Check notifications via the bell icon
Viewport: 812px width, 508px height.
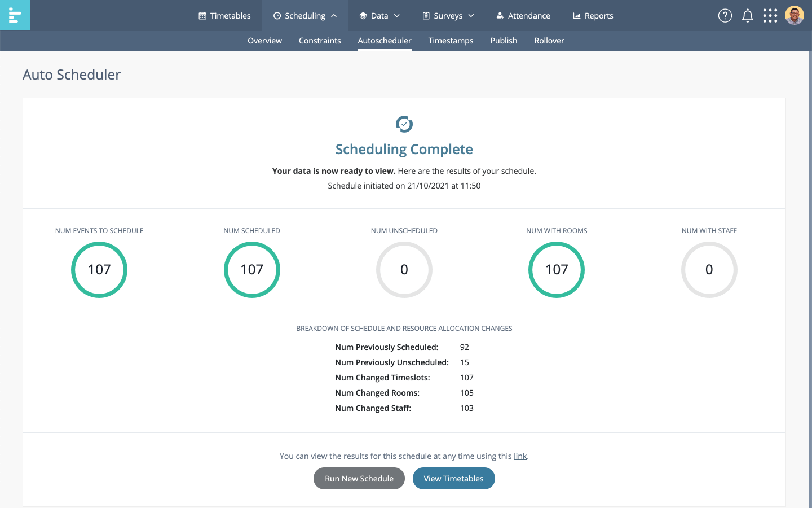[748, 15]
